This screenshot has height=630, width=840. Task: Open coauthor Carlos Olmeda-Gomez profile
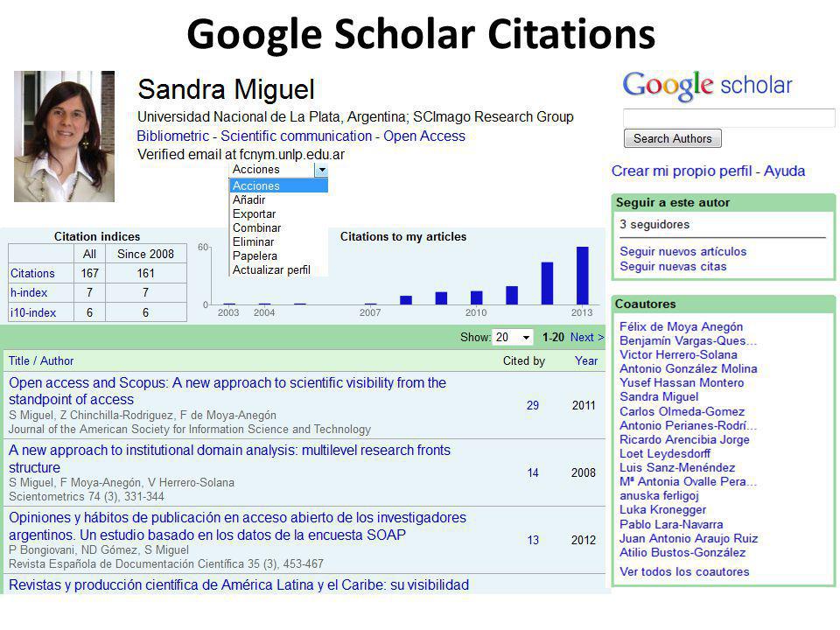pyautogui.click(x=682, y=411)
